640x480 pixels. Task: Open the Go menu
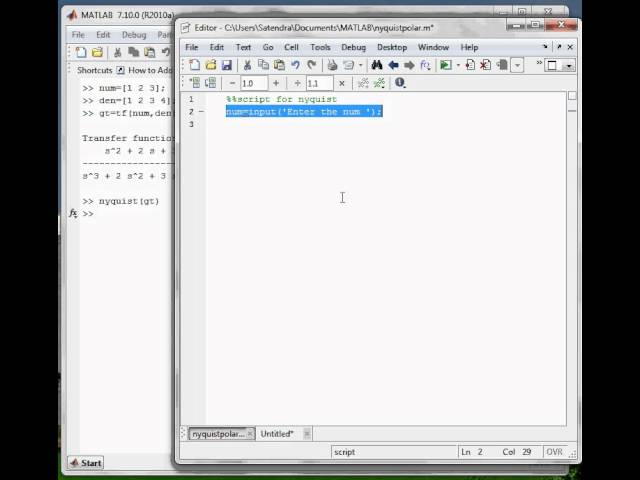tap(268, 47)
